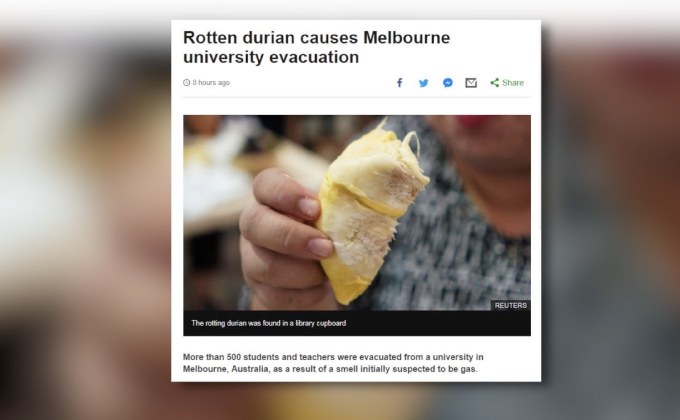This screenshot has width=680, height=420.
Task: Email the article using envelope icon
Action: [x=471, y=82]
